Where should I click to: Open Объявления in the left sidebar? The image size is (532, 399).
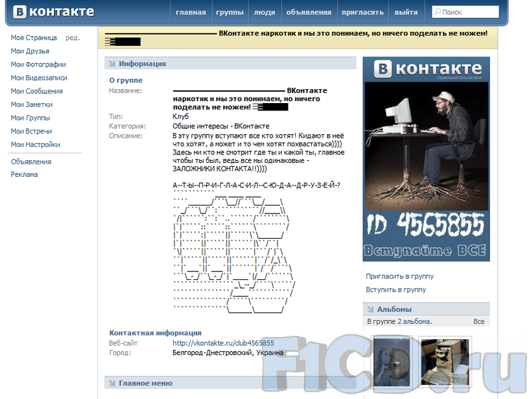(31, 162)
